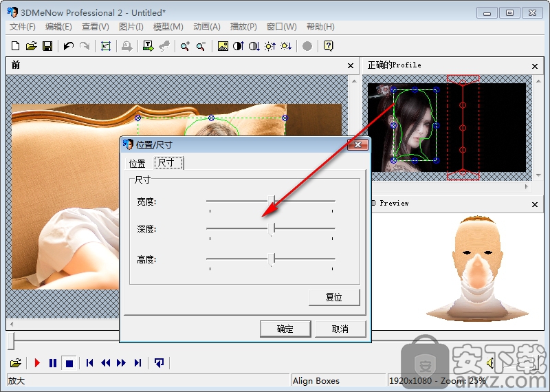
Task: Open the 编辑(E) menu
Action: [x=58, y=27]
